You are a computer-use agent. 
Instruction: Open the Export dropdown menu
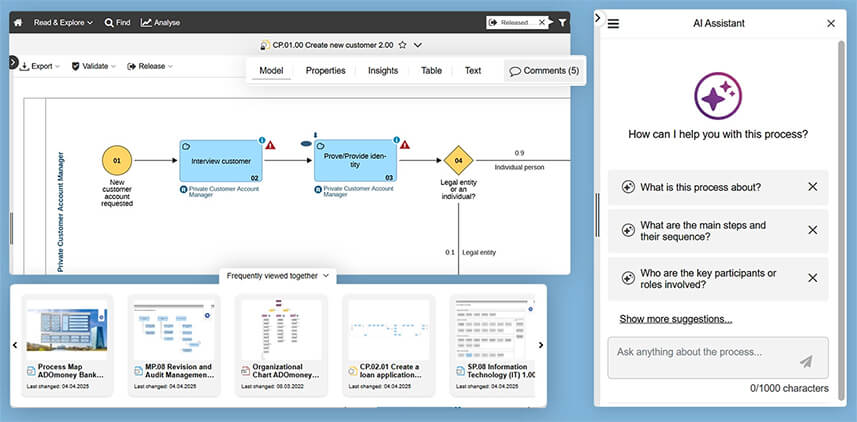pyautogui.click(x=40, y=66)
